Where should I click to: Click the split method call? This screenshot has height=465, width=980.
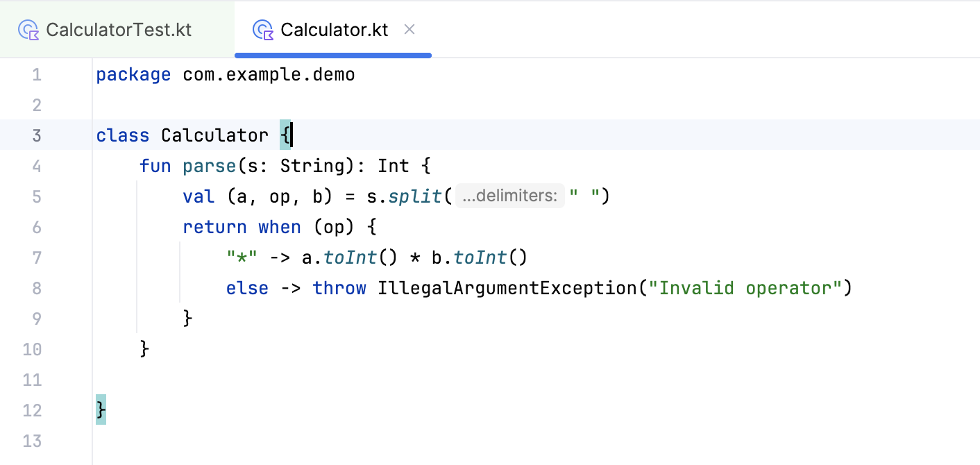tap(414, 196)
